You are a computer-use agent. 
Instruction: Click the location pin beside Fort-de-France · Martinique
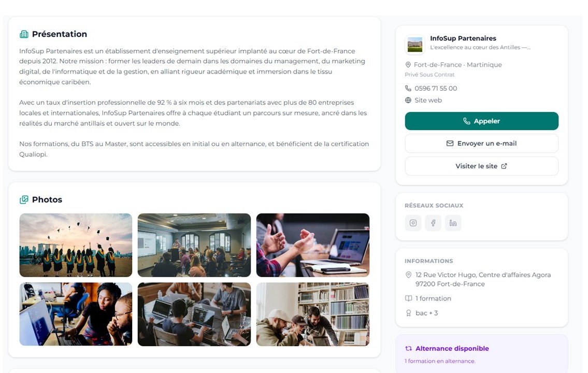point(408,65)
